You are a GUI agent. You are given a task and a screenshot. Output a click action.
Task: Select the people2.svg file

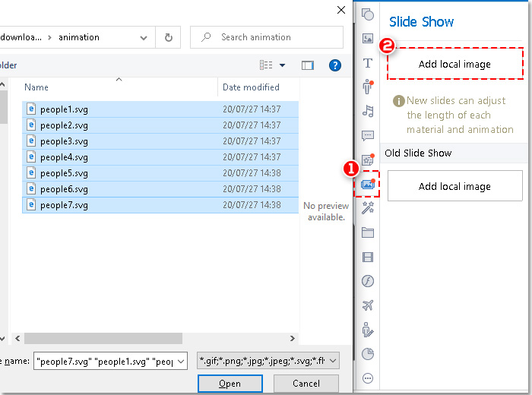(160, 125)
